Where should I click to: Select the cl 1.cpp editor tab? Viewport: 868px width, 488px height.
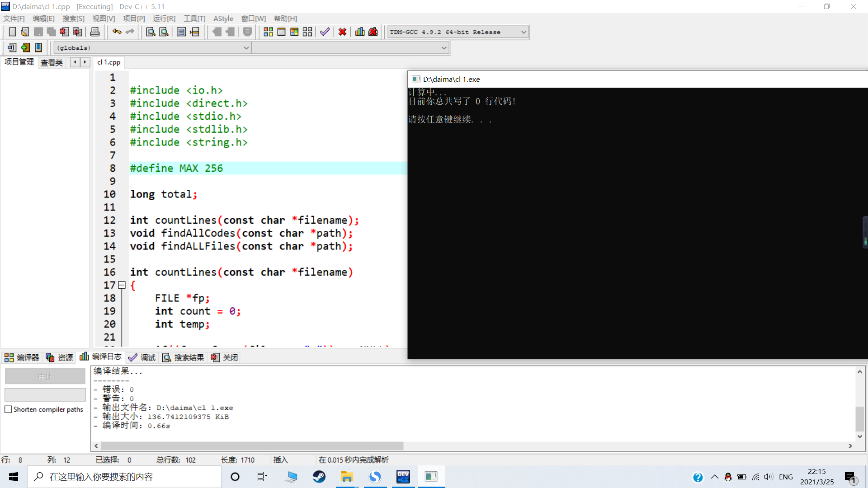(109, 62)
